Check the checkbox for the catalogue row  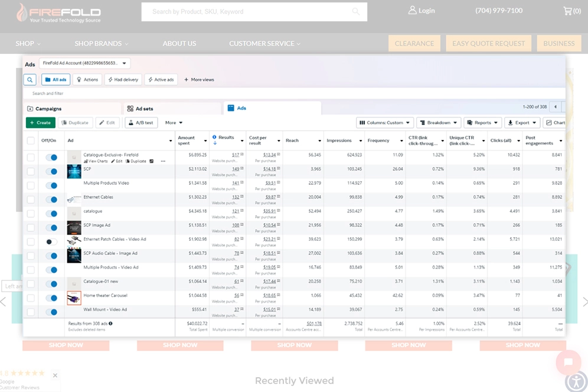(x=31, y=214)
